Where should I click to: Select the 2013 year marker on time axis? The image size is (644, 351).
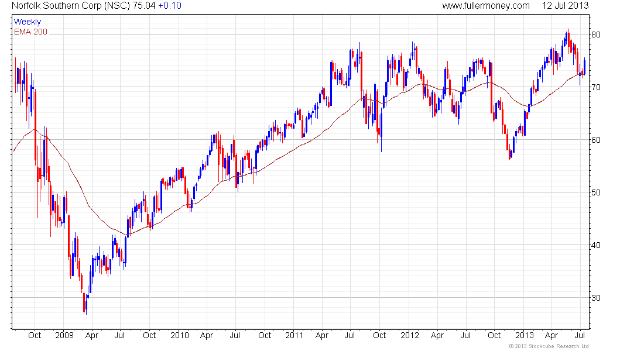[525, 335]
